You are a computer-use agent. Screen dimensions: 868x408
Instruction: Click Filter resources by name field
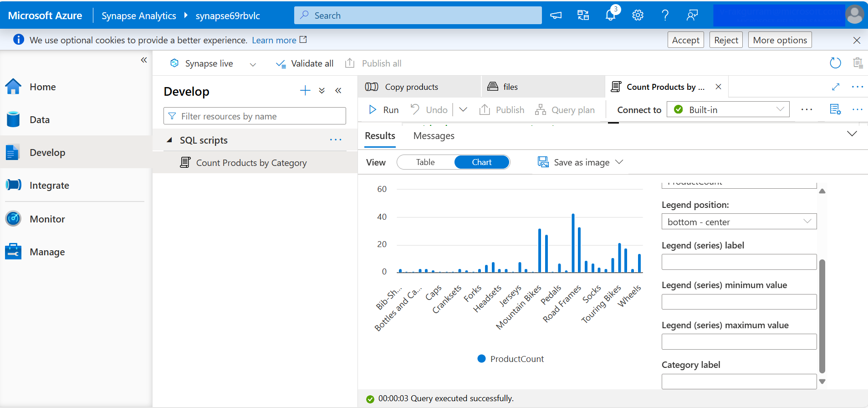coord(255,116)
